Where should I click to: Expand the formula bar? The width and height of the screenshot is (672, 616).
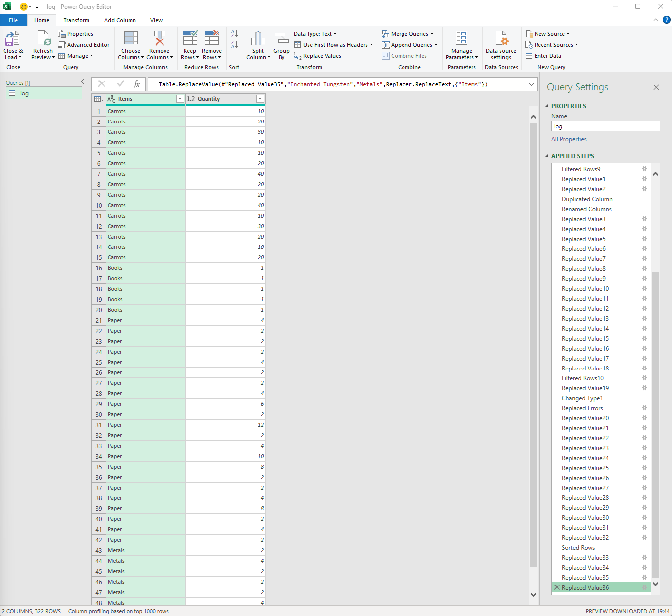[531, 84]
